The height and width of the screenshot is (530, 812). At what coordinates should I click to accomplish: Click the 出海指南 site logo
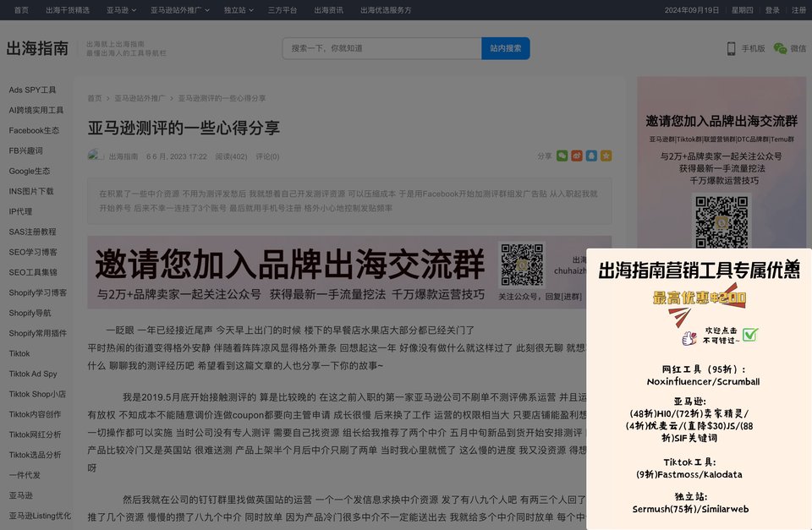[x=37, y=49]
